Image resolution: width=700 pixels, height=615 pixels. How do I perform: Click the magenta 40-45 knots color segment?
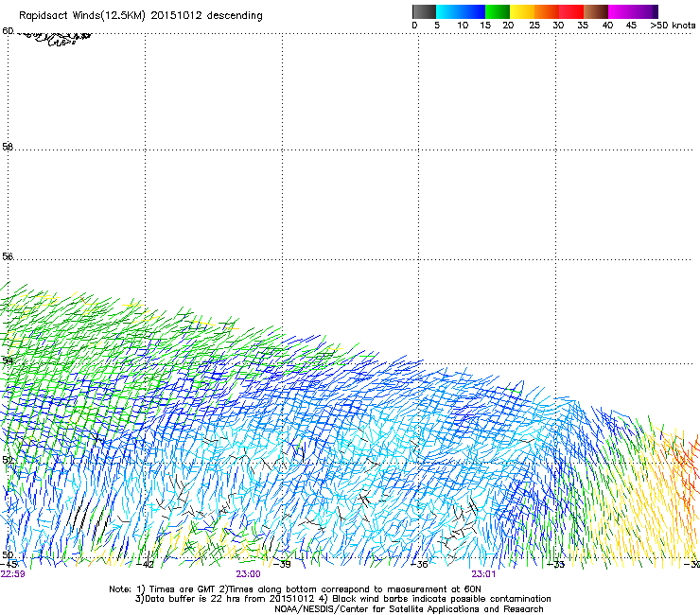click(x=621, y=11)
